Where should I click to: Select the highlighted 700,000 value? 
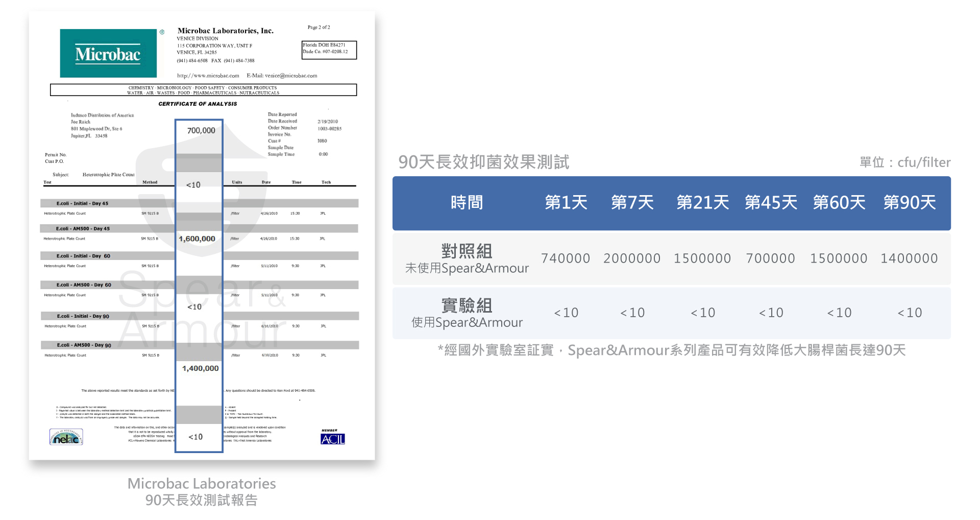pyautogui.click(x=201, y=130)
